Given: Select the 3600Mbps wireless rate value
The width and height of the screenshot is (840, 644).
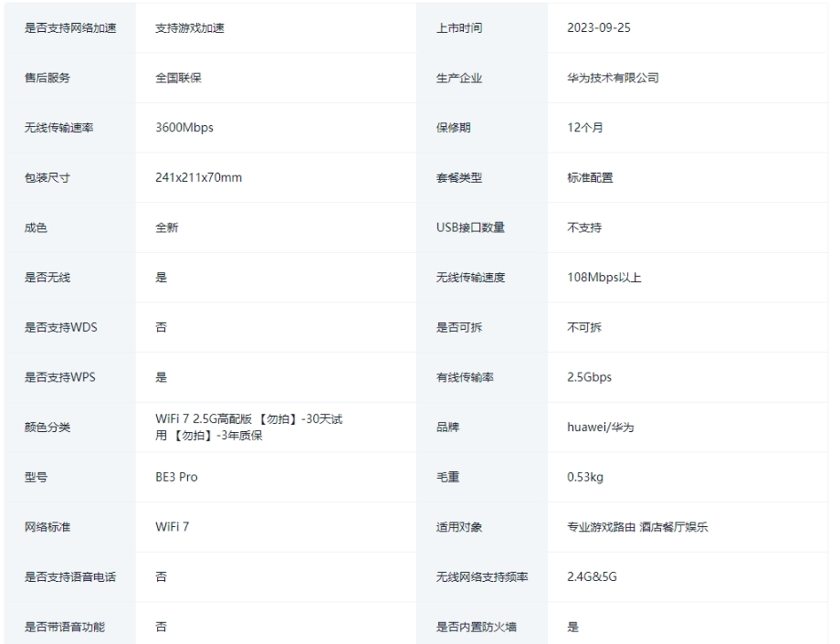Looking at the screenshot, I should coord(184,128).
